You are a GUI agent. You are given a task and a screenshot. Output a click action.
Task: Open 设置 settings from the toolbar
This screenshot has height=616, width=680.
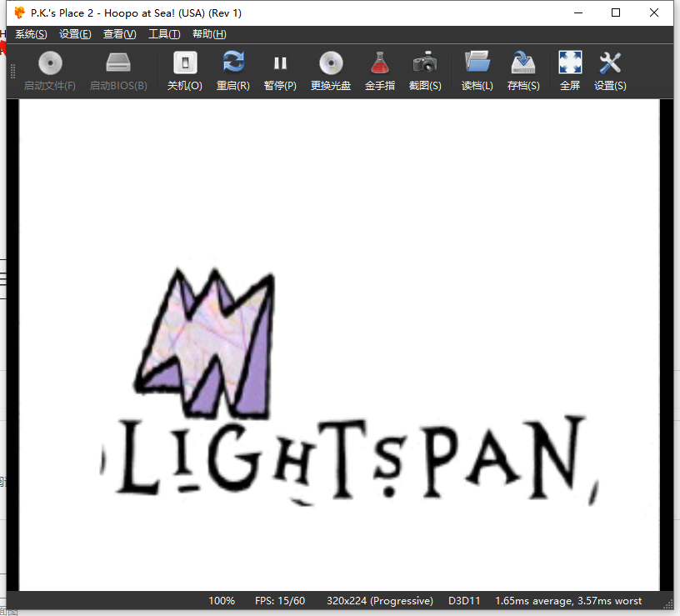tap(610, 63)
